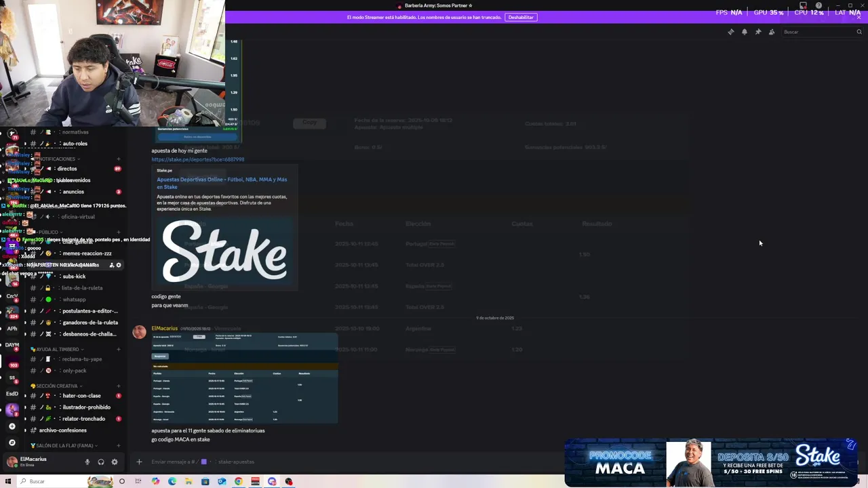The height and width of the screenshot is (488, 868).
Task: Open Task View in taskbar
Action: (x=138, y=481)
